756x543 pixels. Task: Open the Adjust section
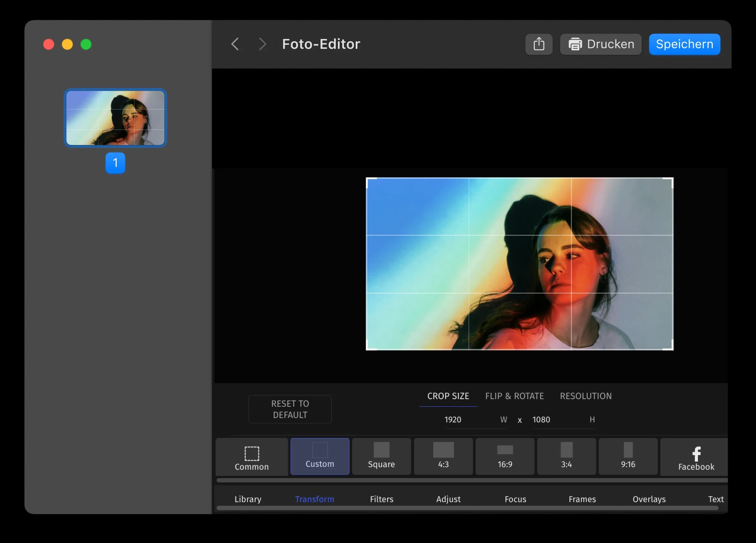[448, 499]
